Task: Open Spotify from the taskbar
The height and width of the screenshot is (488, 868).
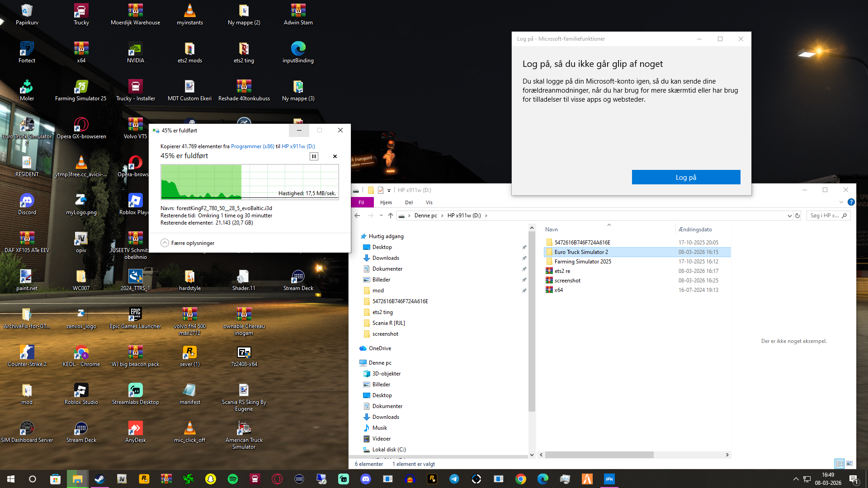Action: click(233, 479)
